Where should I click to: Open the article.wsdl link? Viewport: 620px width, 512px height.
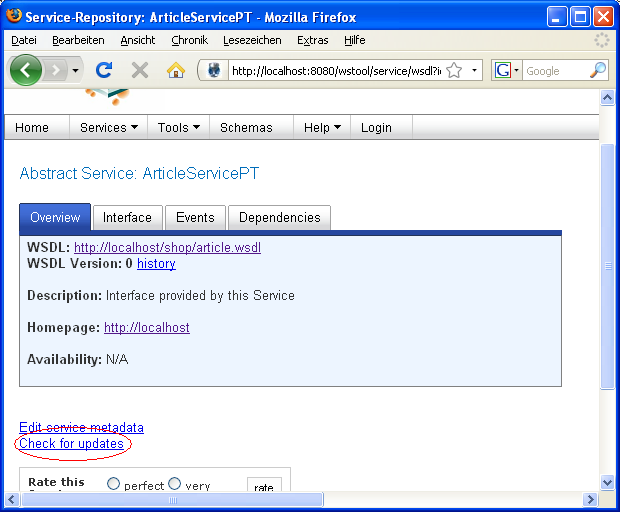[x=167, y=247]
